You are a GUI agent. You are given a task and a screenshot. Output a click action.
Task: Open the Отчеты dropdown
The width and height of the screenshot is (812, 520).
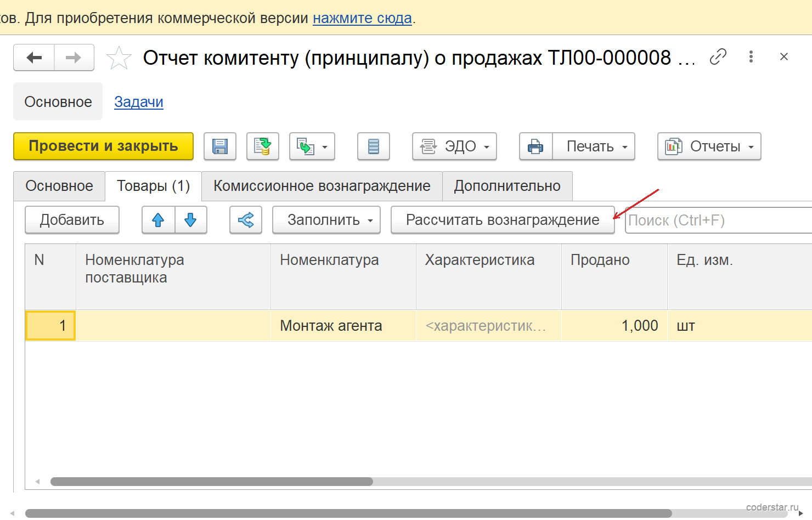[709, 146]
